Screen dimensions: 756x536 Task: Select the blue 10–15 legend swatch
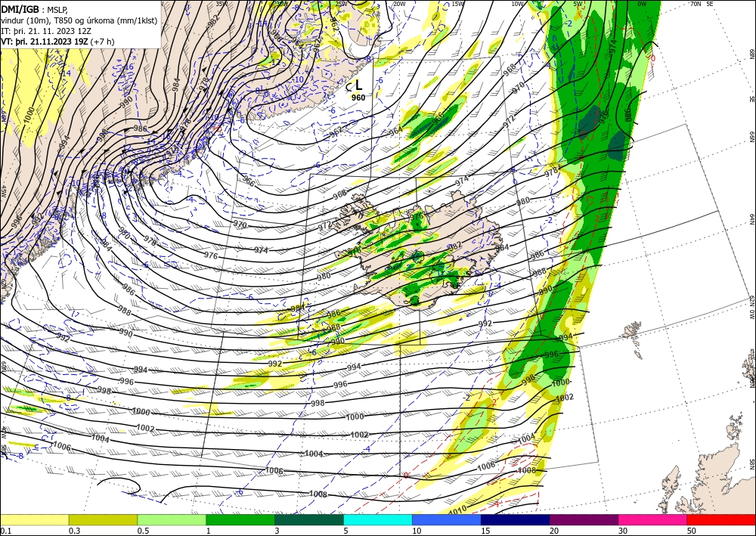pyautogui.click(x=447, y=519)
